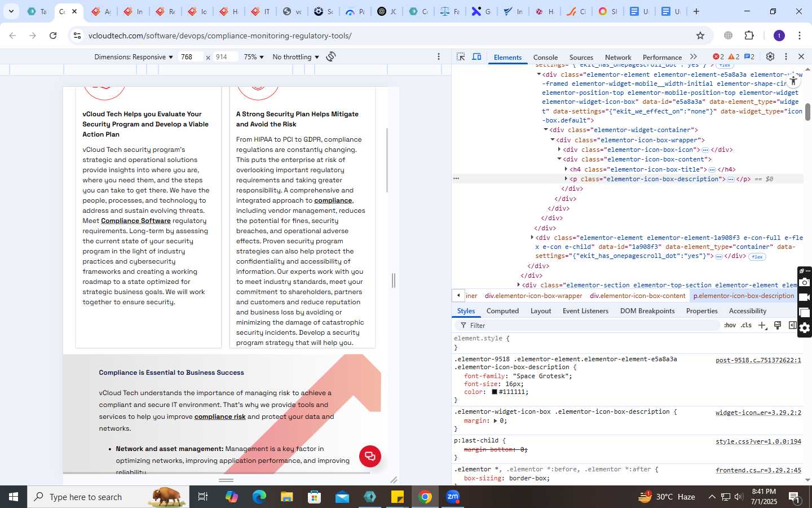This screenshot has width=812, height=508.
Task: Open the Accessibility pane tab
Action: [x=748, y=311]
